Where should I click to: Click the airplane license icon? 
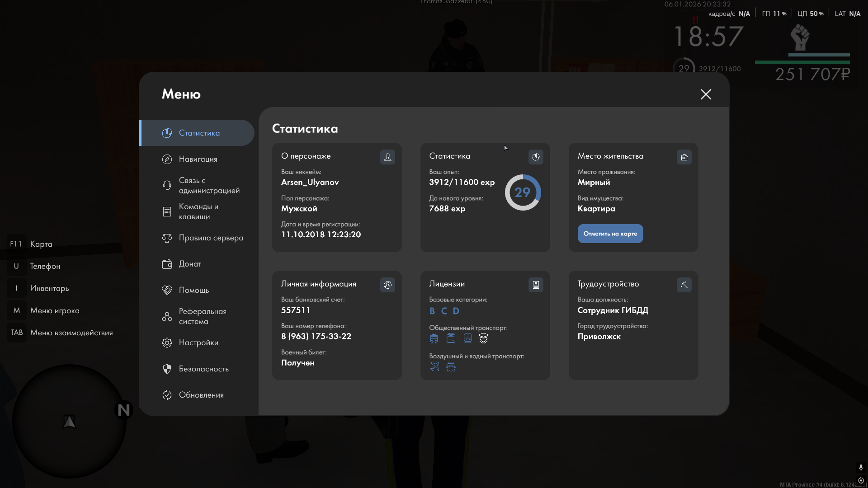coord(434,366)
